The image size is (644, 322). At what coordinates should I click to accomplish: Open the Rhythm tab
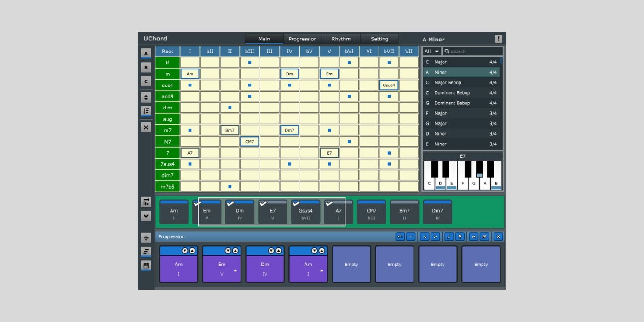click(341, 39)
